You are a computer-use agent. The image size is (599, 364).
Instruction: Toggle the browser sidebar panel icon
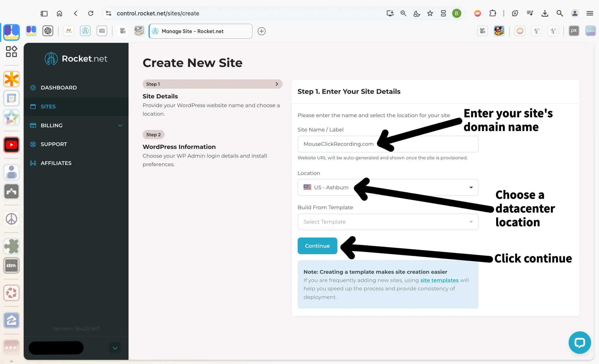44,13
